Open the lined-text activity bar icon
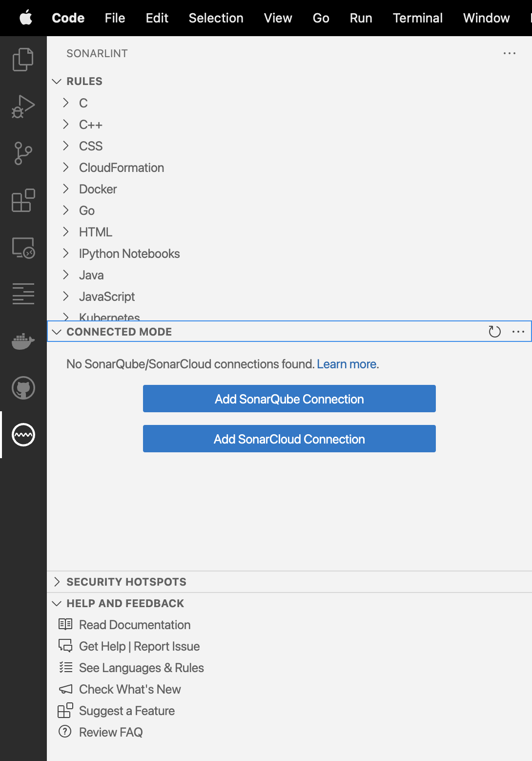 coord(23,294)
